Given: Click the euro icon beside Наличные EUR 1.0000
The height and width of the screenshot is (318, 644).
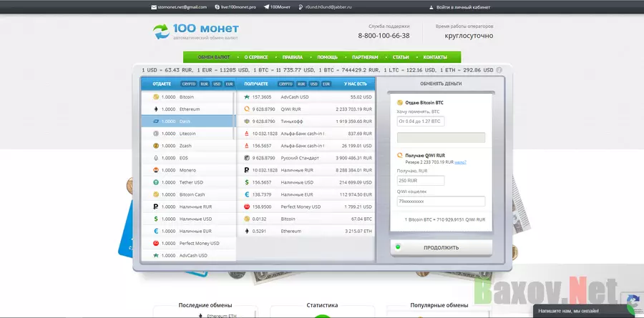Looking at the screenshot, I should pyautogui.click(x=156, y=231).
